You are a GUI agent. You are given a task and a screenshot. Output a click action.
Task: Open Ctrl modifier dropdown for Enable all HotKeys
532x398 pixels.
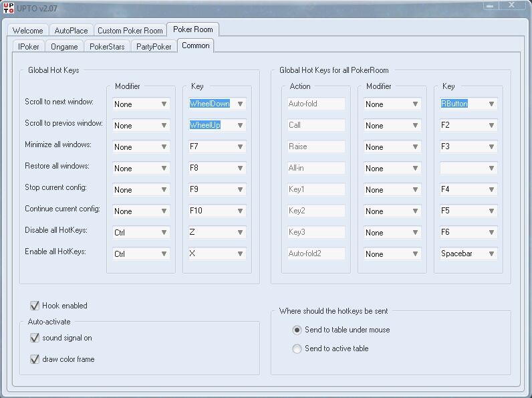point(141,254)
